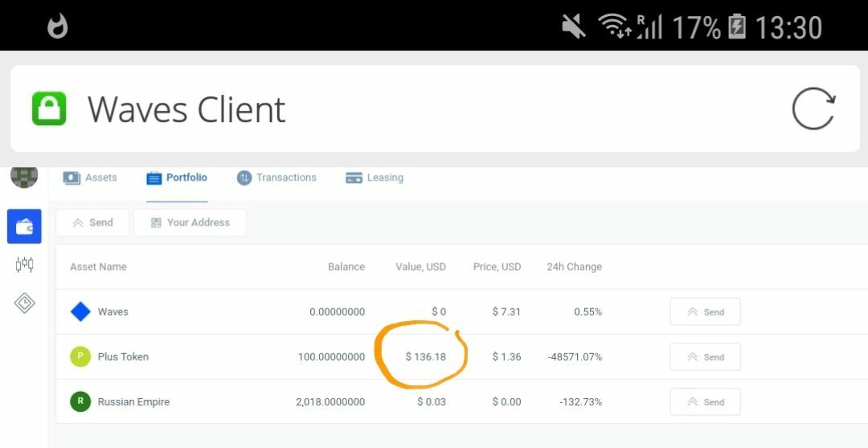Click the Plus Token P icon

(x=80, y=356)
